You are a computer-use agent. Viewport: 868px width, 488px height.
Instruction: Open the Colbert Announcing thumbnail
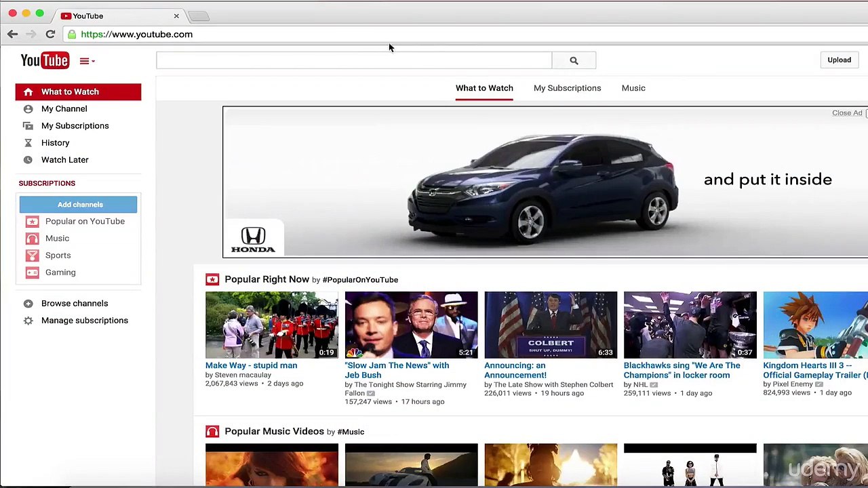[551, 325]
